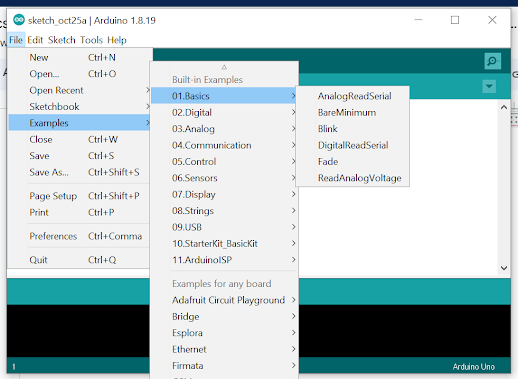Click editor scrollbar down arrow
This screenshot has width=518, height=379.
[504, 268]
